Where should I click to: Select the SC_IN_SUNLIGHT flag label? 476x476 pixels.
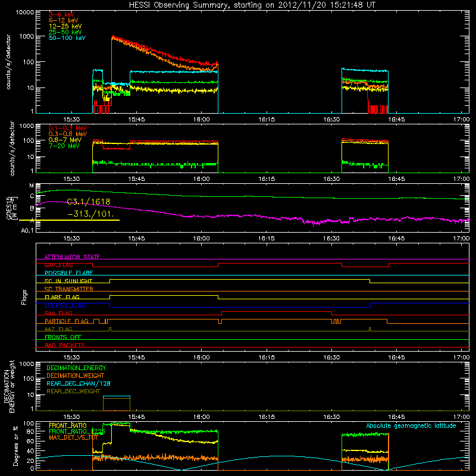[68, 281]
